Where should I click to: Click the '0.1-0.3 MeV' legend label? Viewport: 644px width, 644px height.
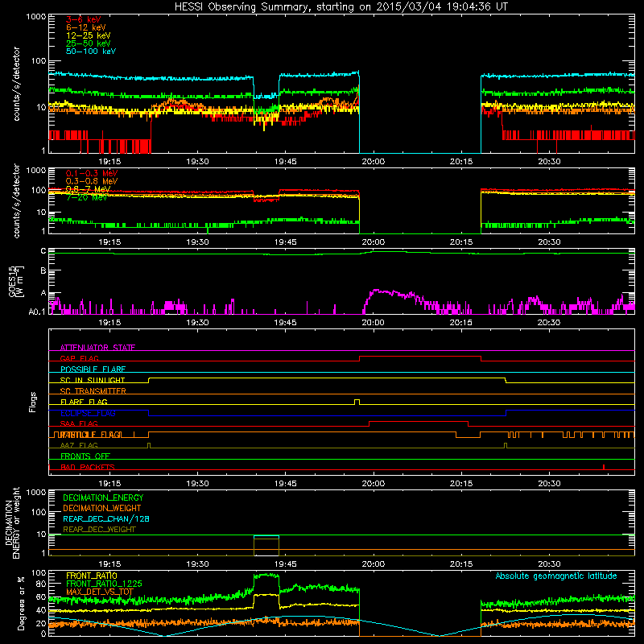click(92, 173)
